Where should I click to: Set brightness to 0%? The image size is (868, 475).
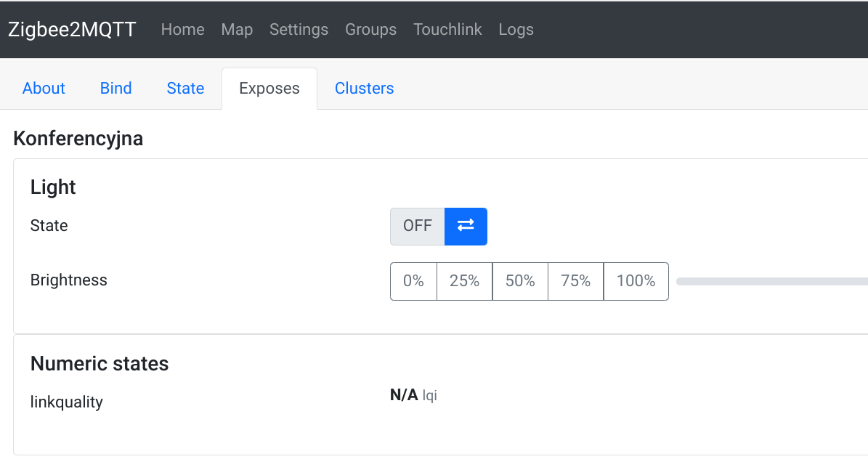point(413,281)
